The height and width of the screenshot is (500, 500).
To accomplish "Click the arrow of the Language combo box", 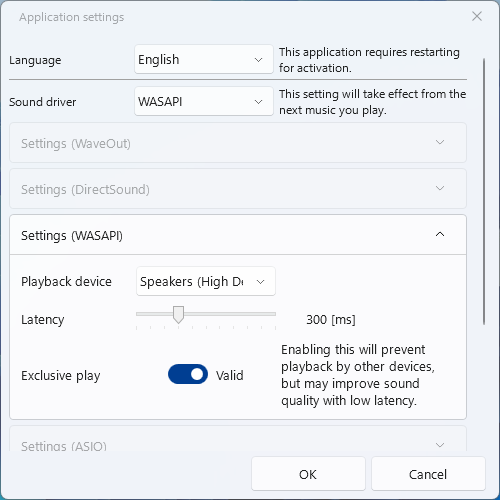I will tap(258, 60).
